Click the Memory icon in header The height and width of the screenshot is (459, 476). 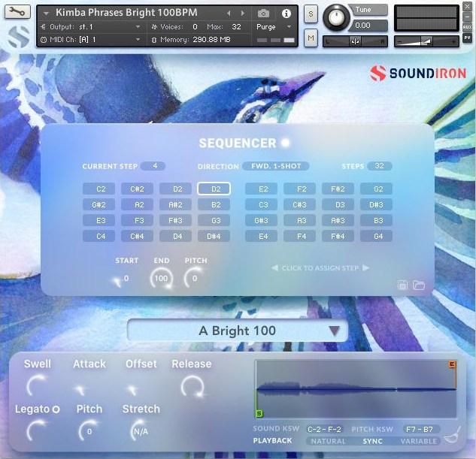154,40
